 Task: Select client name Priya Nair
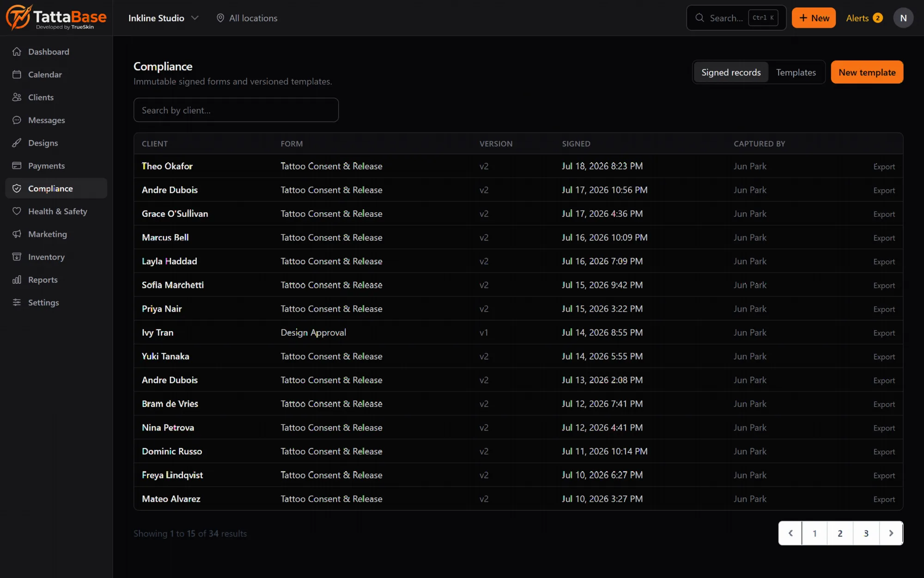162,309
